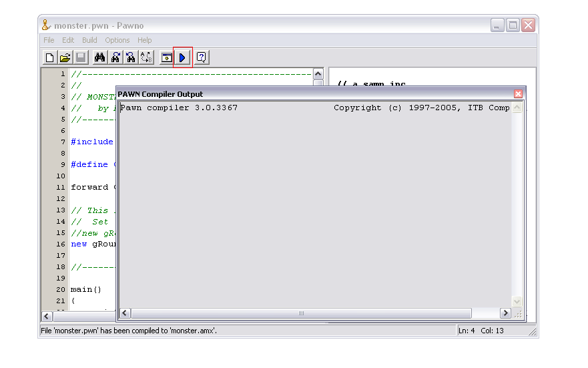Screen dimensions: 588x368
Task: Click compiler output scroll down arrow
Action: tap(517, 301)
